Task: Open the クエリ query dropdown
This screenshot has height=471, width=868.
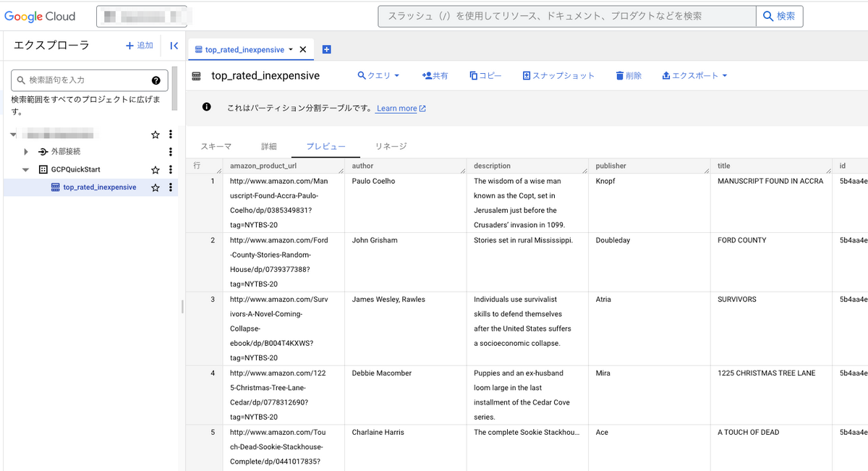Action: [x=378, y=75]
